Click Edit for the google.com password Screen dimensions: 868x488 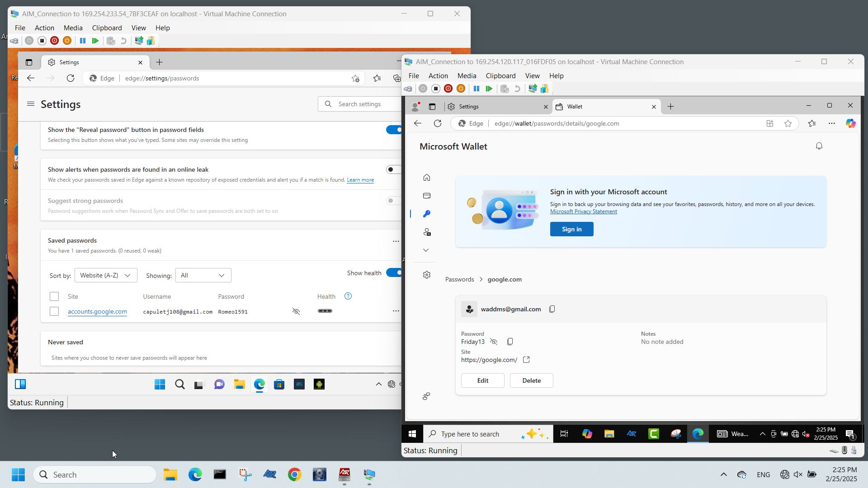tap(482, 380)
